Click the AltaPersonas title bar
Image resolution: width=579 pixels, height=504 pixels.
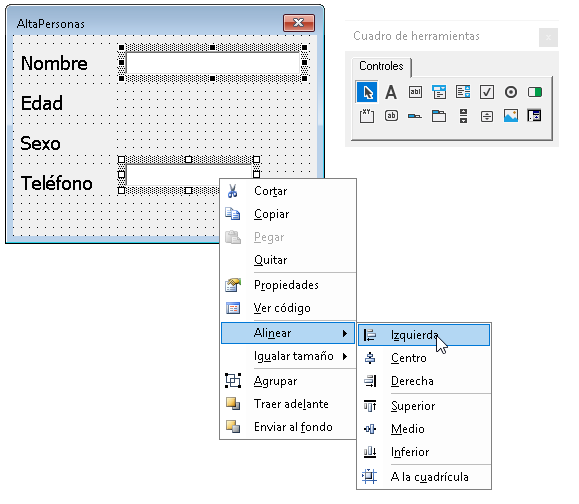pyautogui.click(x=148, y=23)
